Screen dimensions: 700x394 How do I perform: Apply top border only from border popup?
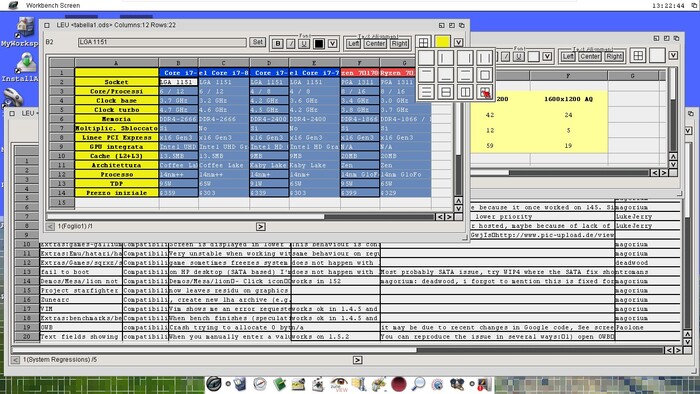tap(426, 75)
